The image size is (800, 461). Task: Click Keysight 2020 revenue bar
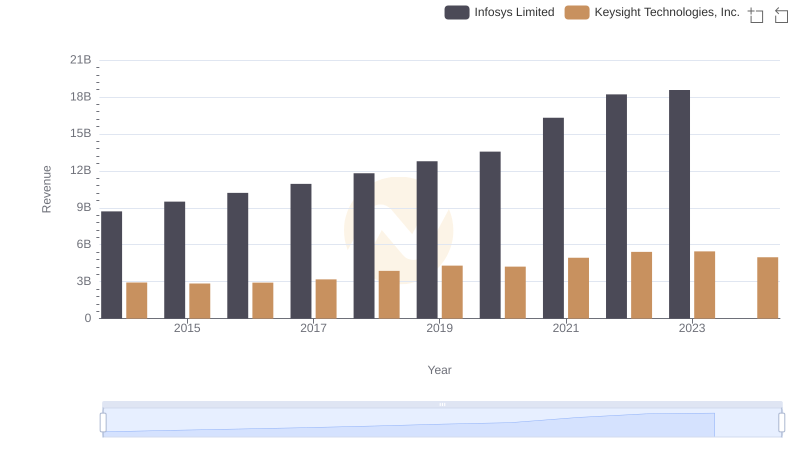pyautogui.click(x=515, y=293)
